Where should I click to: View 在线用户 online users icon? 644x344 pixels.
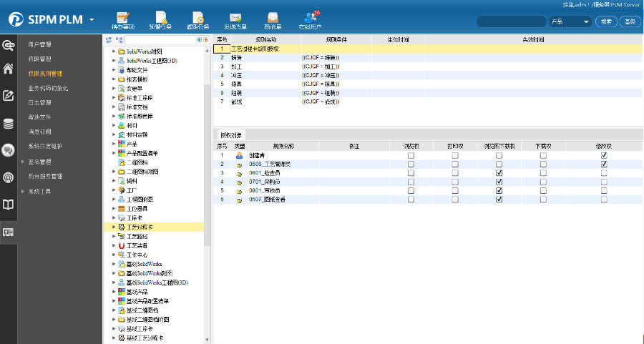pyautogui.click(x=309, y=18)
